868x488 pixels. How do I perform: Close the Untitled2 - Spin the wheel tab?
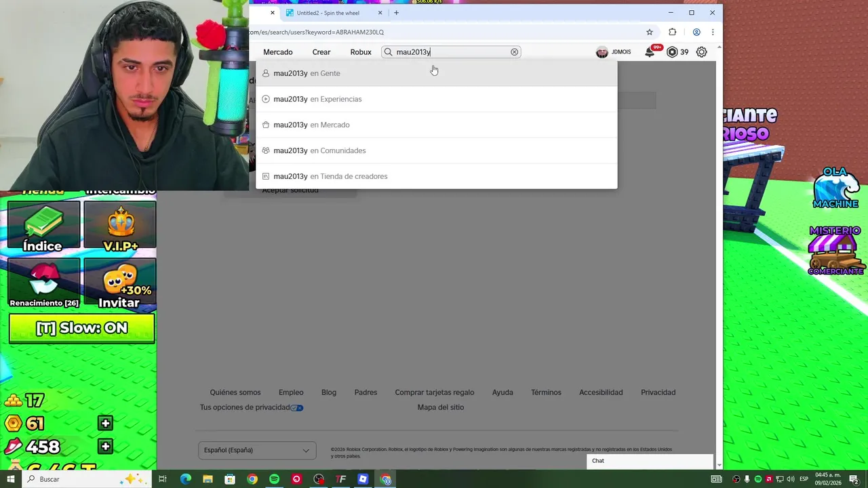(x=380, y=13)
